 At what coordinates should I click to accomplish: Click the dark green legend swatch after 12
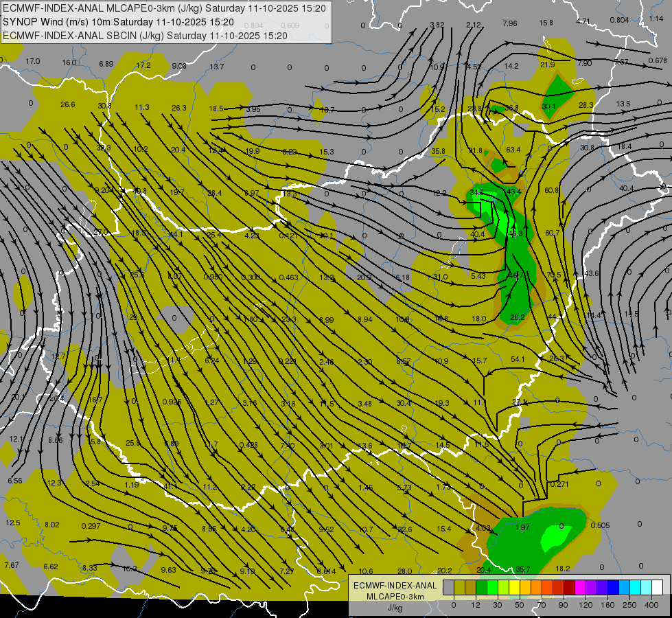(x=482, y=587)
